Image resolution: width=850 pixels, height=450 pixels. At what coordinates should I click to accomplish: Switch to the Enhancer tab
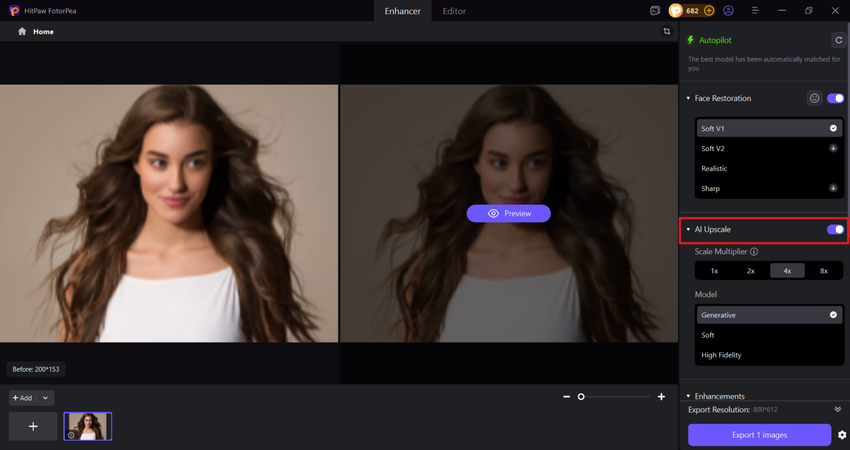coord(402,11)
